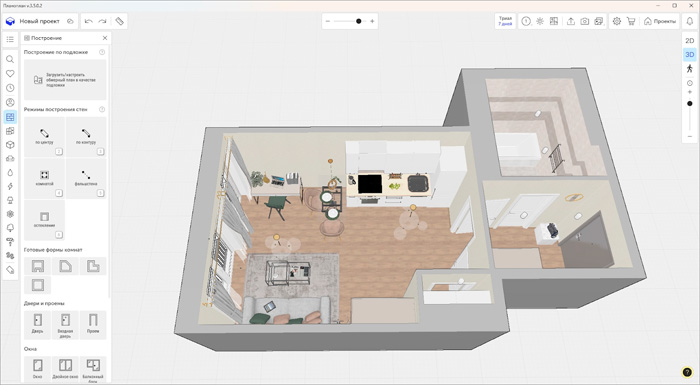Click 'Загрузить/настроить обмерный план' button
The height and width of the screenshot is (385, 700).
tap(65, 80)
